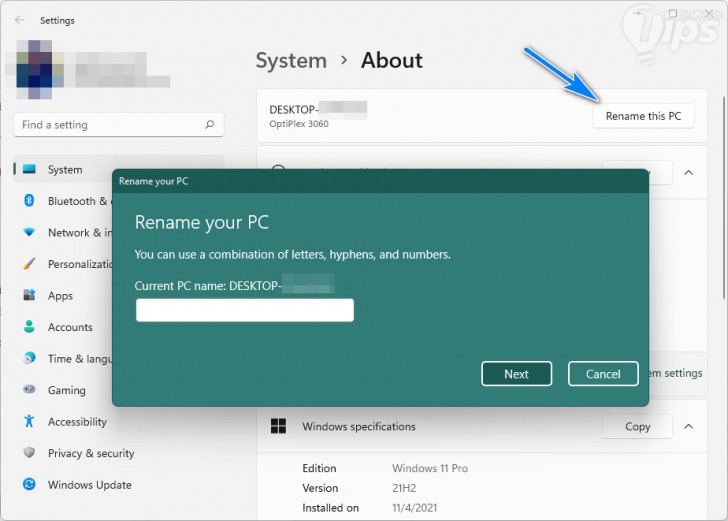Copy the Windows specifications
This screenshot has width=728, height=521.
click(x=637, y=426)
